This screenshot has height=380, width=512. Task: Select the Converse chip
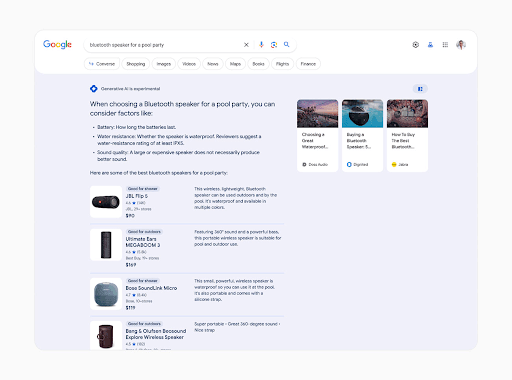102,64
